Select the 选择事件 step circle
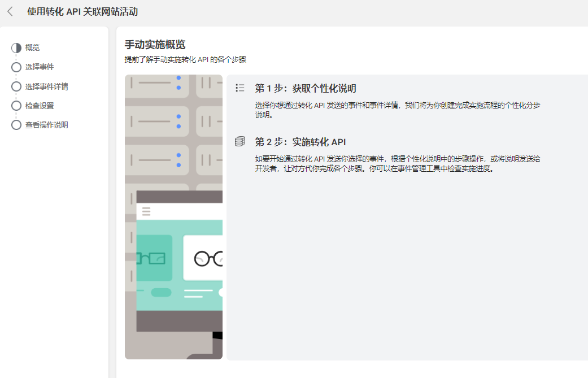The height and width of the screenshot is (378, 588). pos(16,67)
